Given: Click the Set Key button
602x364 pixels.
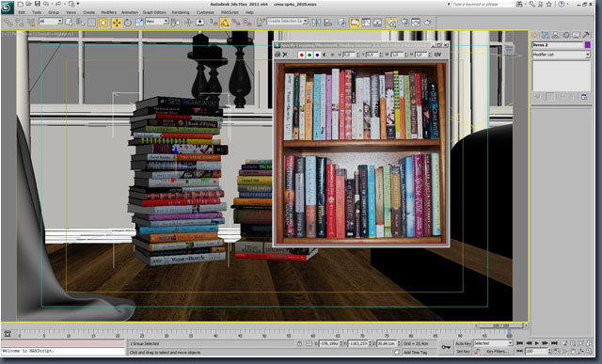Looking at the screenshot, I should (463, 352).
